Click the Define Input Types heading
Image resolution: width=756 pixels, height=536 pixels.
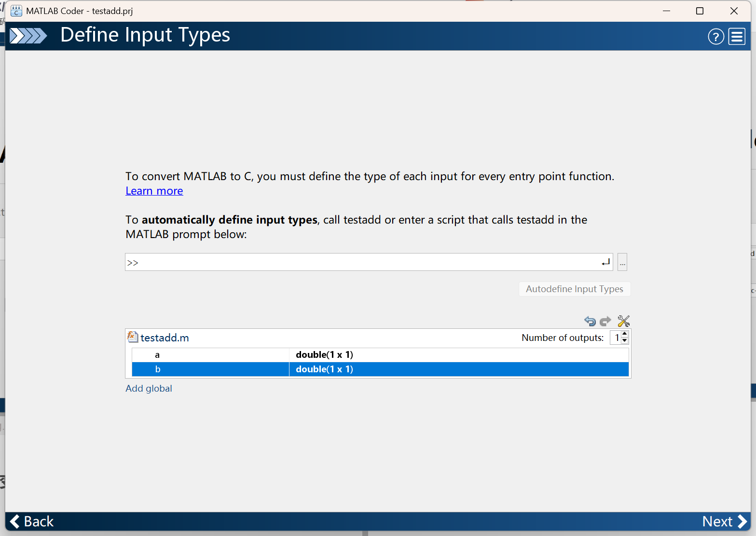[145, 35]
